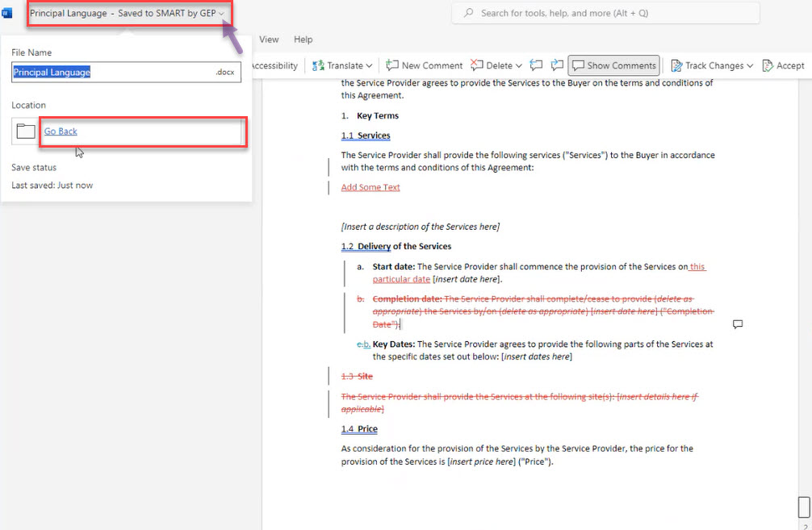Click the Go Back location link
Screen dimensions: 812x530
(x=61, y=131)
